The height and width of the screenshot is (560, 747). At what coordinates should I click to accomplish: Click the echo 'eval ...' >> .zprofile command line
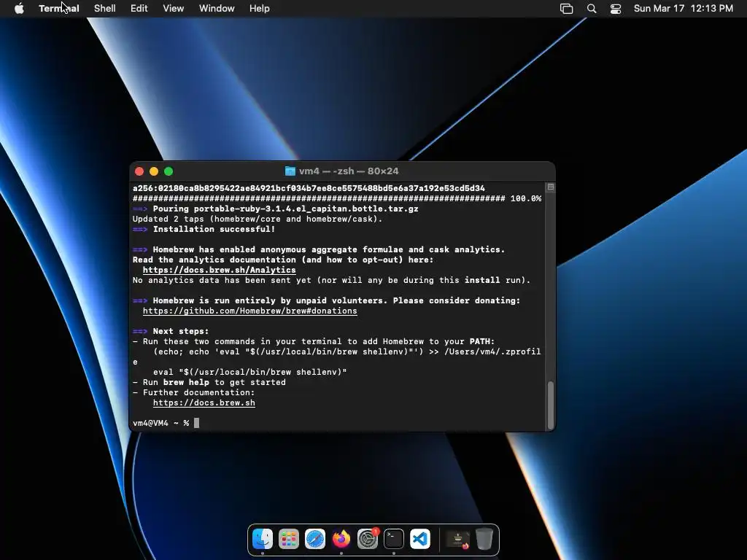click(x=337, y=357)
